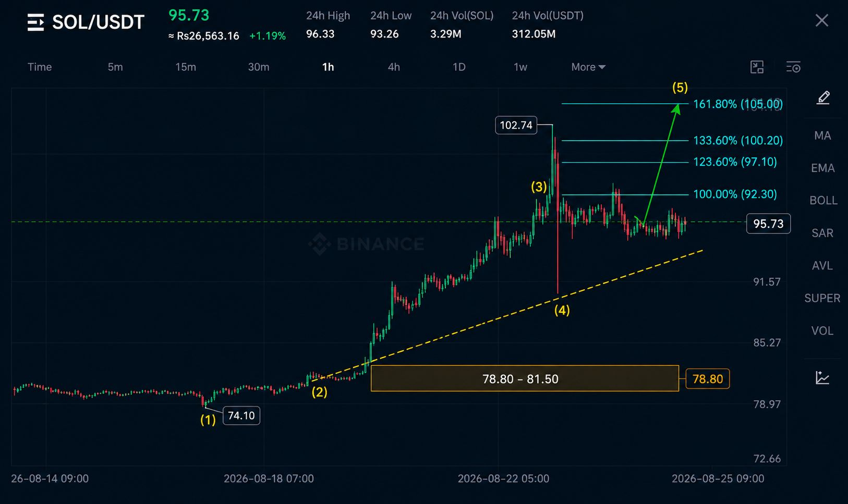Open the chart settings icon beside the layout icon
The width and height of the screenshot is (848, 504).
(x=793, y=67)
